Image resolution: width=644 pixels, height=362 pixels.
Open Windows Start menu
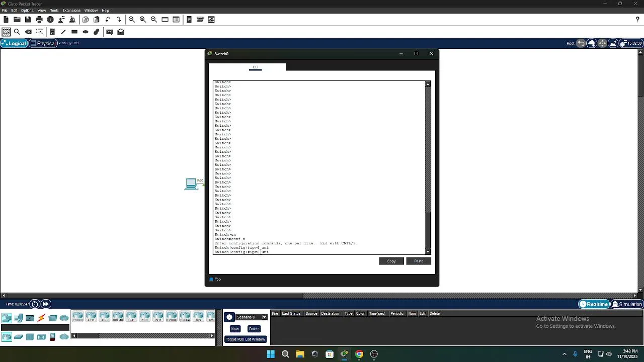point(271,354)
